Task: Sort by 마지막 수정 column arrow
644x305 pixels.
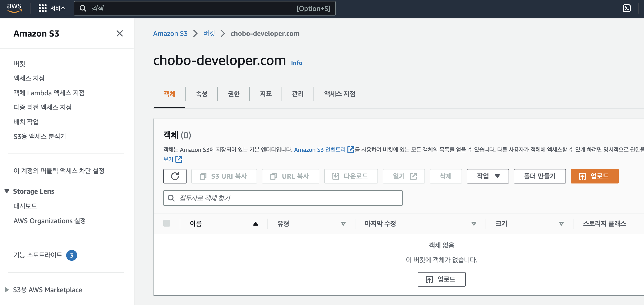Action: (473, 224)
